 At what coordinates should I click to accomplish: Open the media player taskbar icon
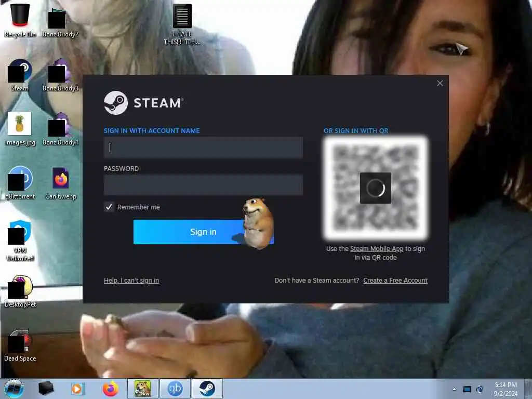click(77, 389)
